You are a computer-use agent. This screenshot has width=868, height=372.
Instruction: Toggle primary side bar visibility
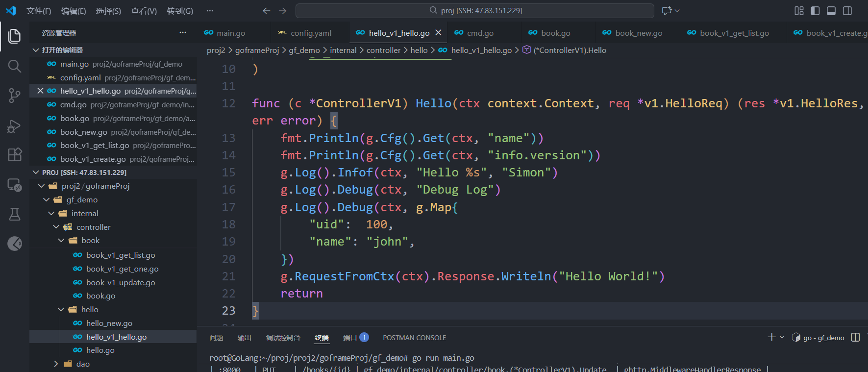(x=815, y=11)
